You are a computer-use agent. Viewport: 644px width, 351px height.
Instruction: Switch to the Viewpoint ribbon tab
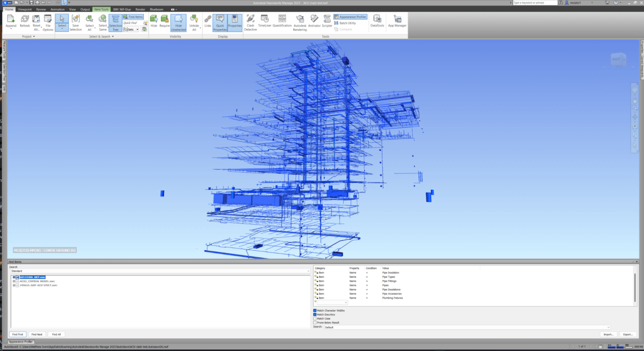(24, 9)
